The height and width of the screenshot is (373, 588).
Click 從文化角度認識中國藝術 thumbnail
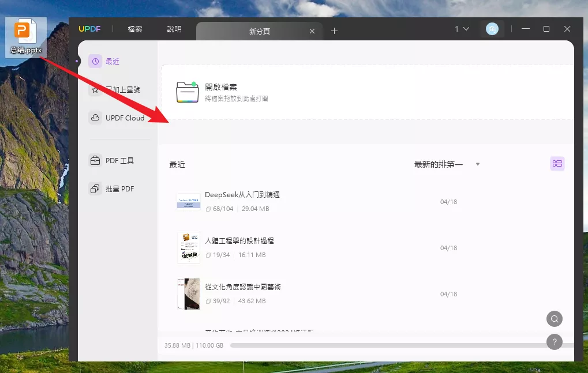point(189,294)
